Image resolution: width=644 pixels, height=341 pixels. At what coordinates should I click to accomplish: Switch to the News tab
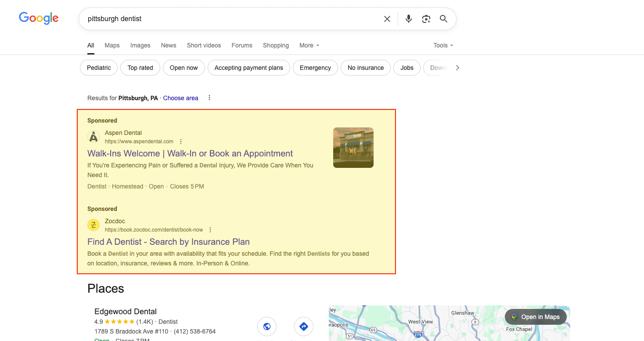tap(169, 45)
